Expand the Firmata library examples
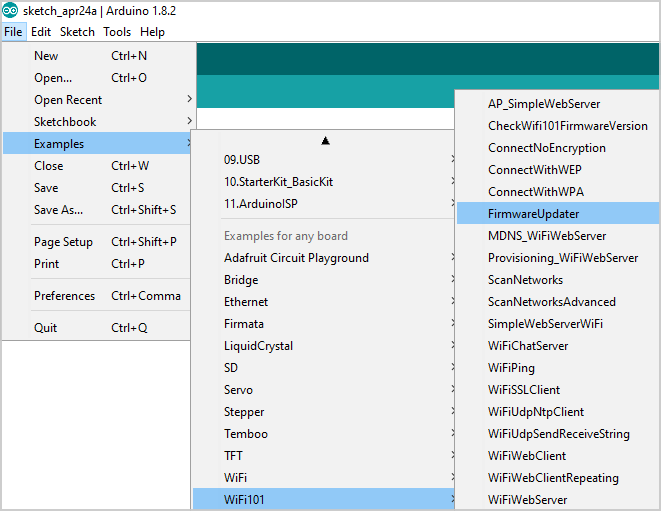The width and height of the screenshot is (661, 511). (324, 323)
